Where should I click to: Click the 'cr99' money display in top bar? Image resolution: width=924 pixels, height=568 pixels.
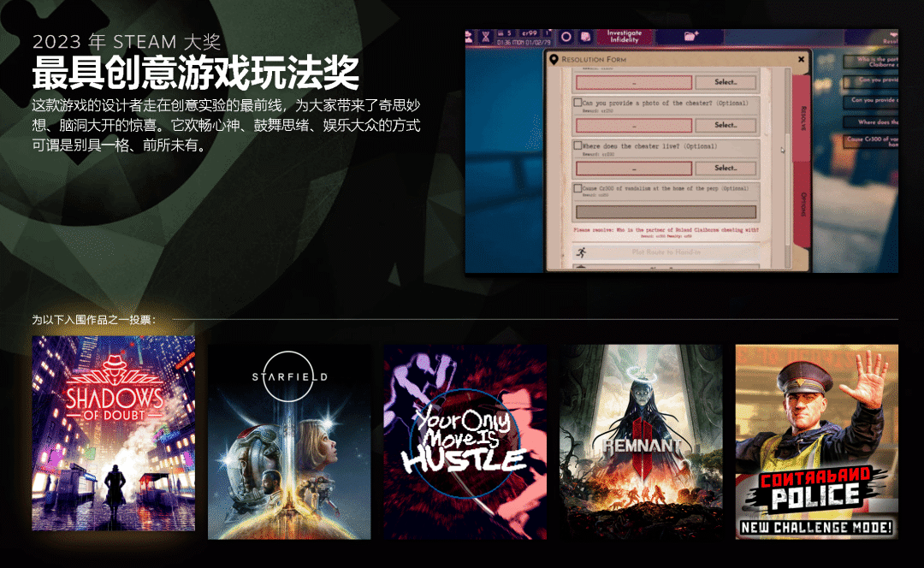point(530,33)
